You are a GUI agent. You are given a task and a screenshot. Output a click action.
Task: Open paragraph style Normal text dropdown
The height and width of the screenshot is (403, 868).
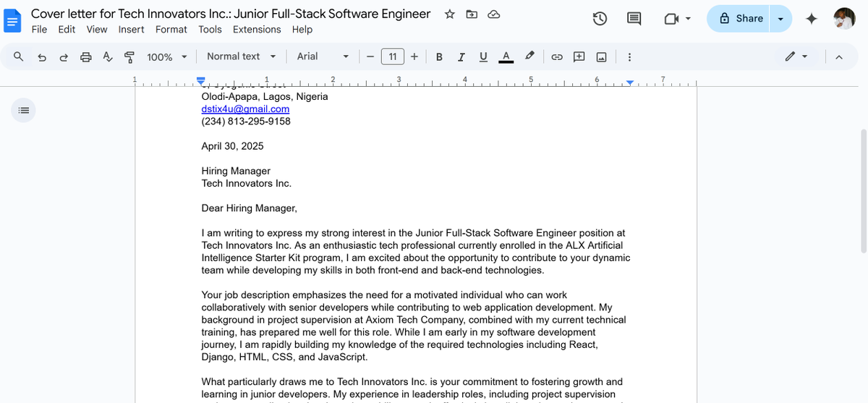coord(242,56)
